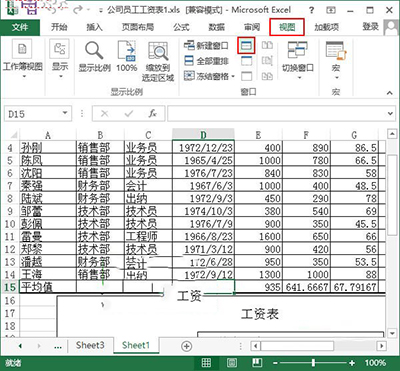Switch to the 插入 ribbon tab
Screen dimensions: 400x371
pyautogui.click(x=94, y=27)
